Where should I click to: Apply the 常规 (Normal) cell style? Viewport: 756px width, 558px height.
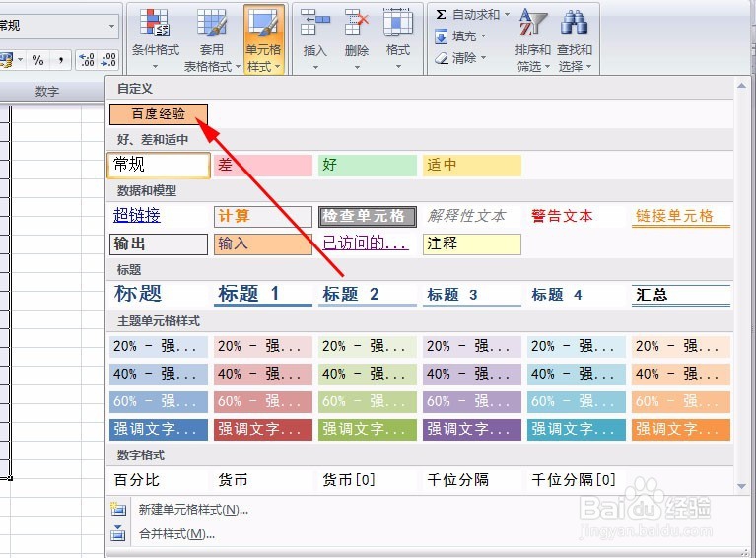(159, 165)
